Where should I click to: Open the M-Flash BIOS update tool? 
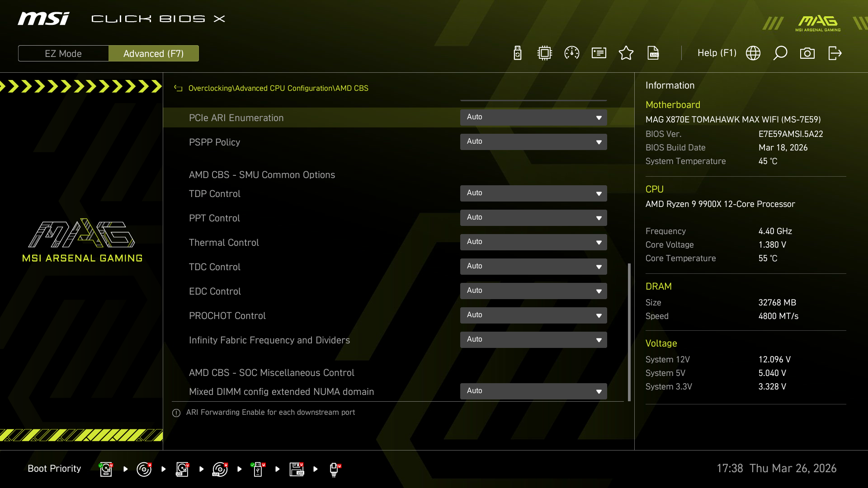click(517, 53)
